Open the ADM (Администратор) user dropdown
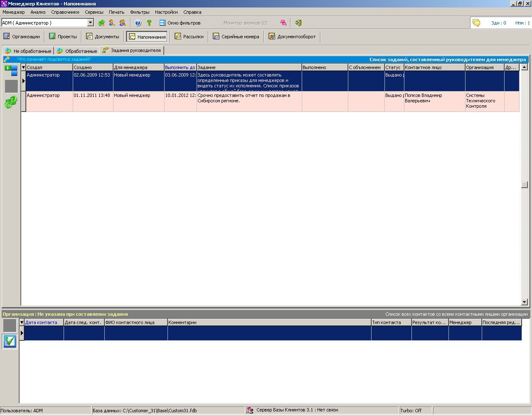Image resolution: width=532 pixels, height=416 pixels. pyautogui.click(x=90, y=23)
